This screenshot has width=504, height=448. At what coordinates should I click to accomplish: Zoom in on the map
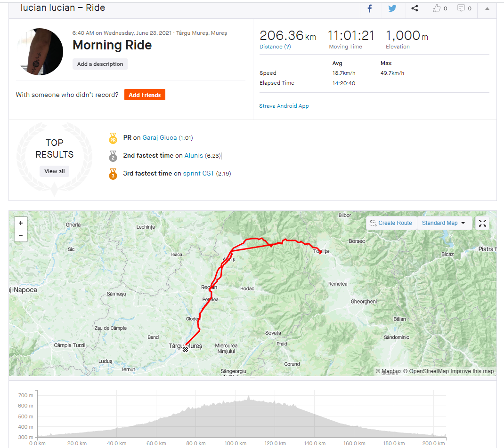pos(21,223)
